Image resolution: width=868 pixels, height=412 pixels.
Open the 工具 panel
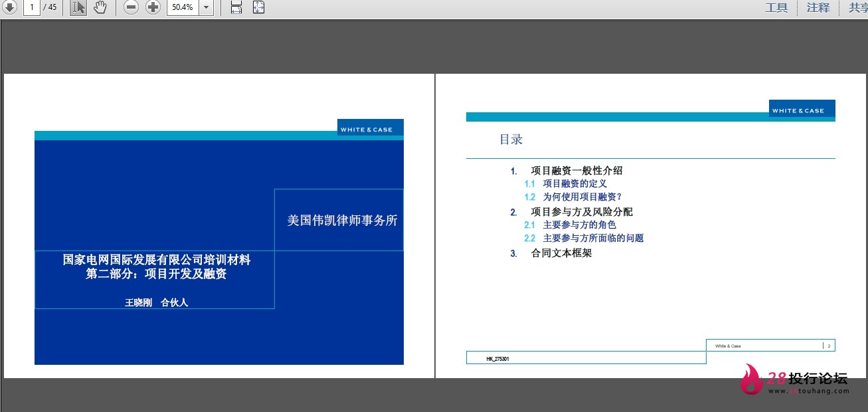click(x=776, y=8)
